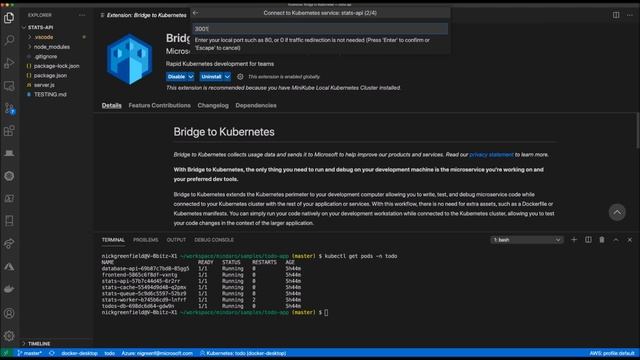Click docker-desktop context in status bar
The image size is (640, 360).
pyautogui.click(x=79, y=353)
